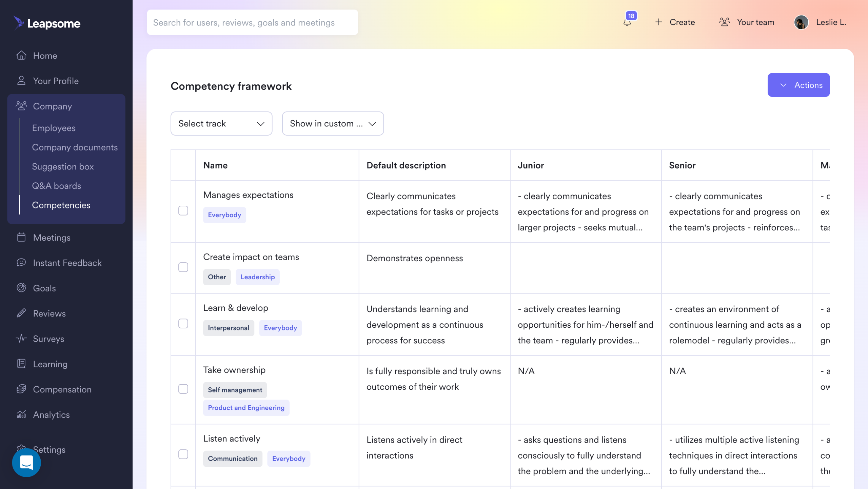Click the Leapsome logo
Image resolution: width=868 pixels, height=489 pixels.
(x=47, y=23)
